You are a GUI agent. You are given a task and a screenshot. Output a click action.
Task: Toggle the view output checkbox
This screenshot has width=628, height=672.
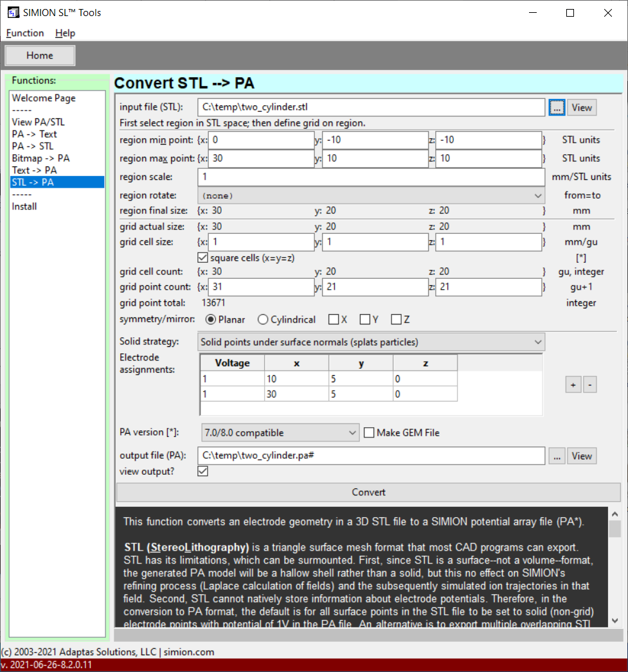point(202,472)
